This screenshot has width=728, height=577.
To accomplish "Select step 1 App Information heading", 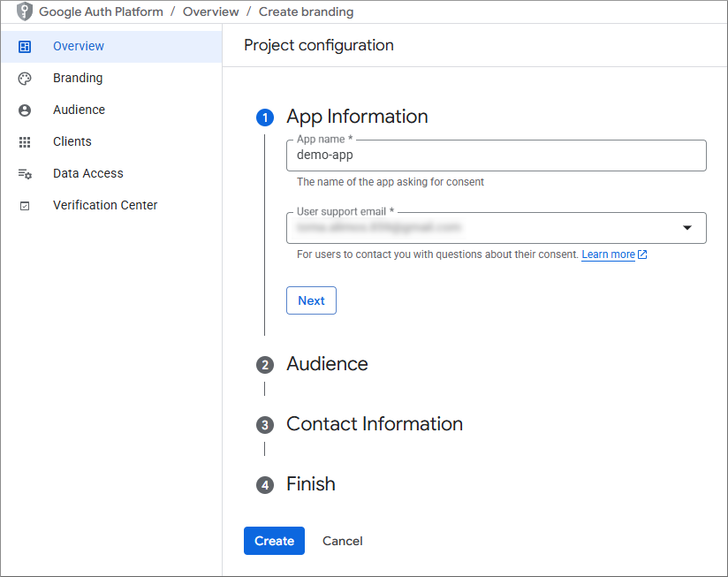I will (x=357, y=117).
